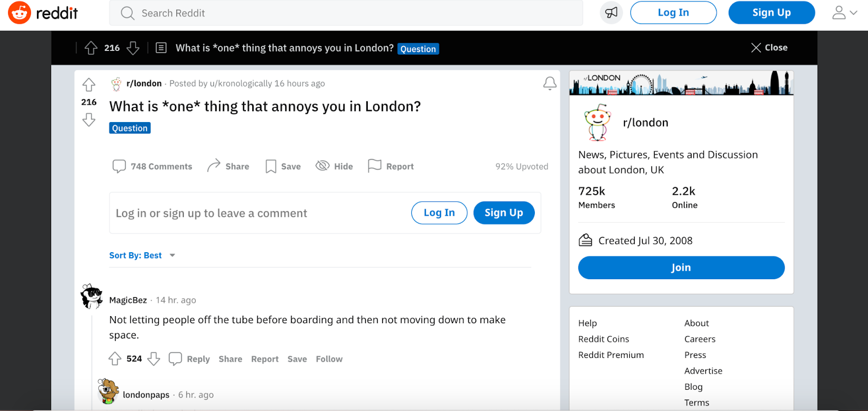
Task: Open the user profile dropdown menu
Action: pos(845,12)
